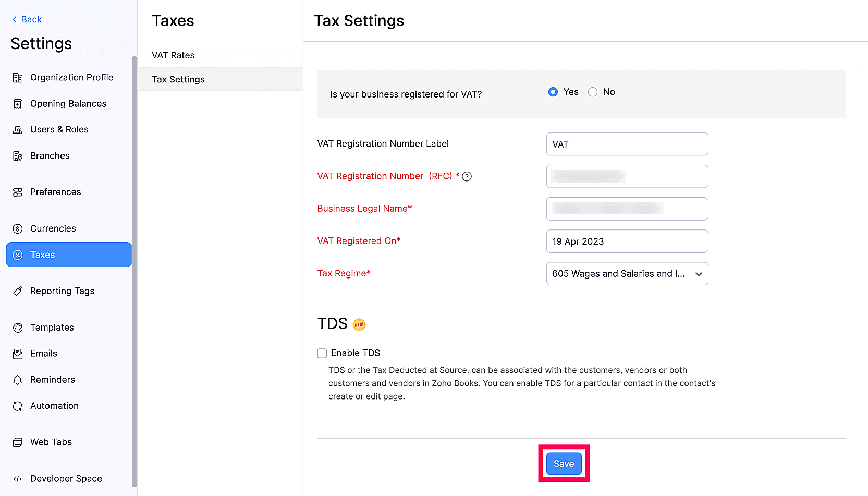Select the Opening Balances sidebar icon
This screenshot has height=496, width=868.
(17, 103)
